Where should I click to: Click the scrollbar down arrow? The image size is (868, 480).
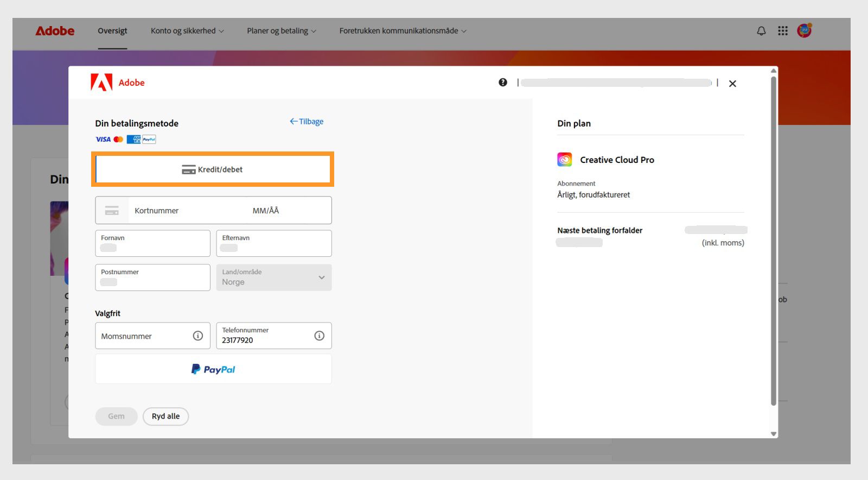pos(774,434)
